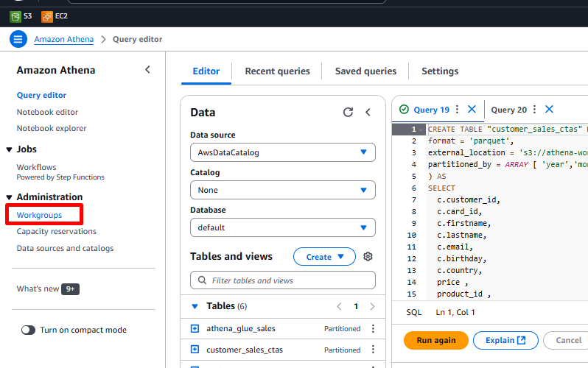Open the EC2 service shortcut
Image resolution: width=588 pixels, height=368 pixels.
coord(55,15)
